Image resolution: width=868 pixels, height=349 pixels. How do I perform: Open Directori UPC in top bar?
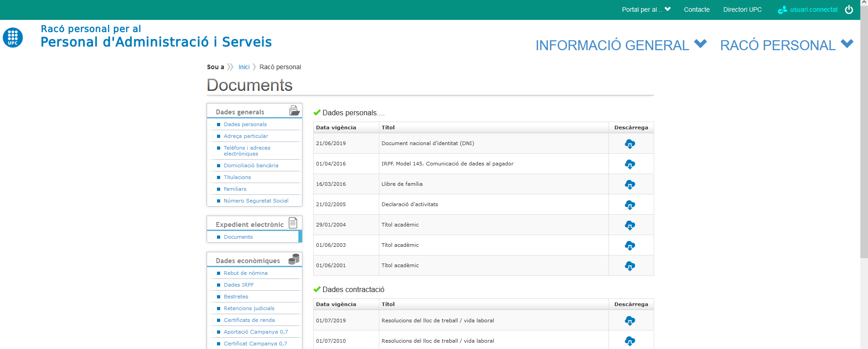742,9
